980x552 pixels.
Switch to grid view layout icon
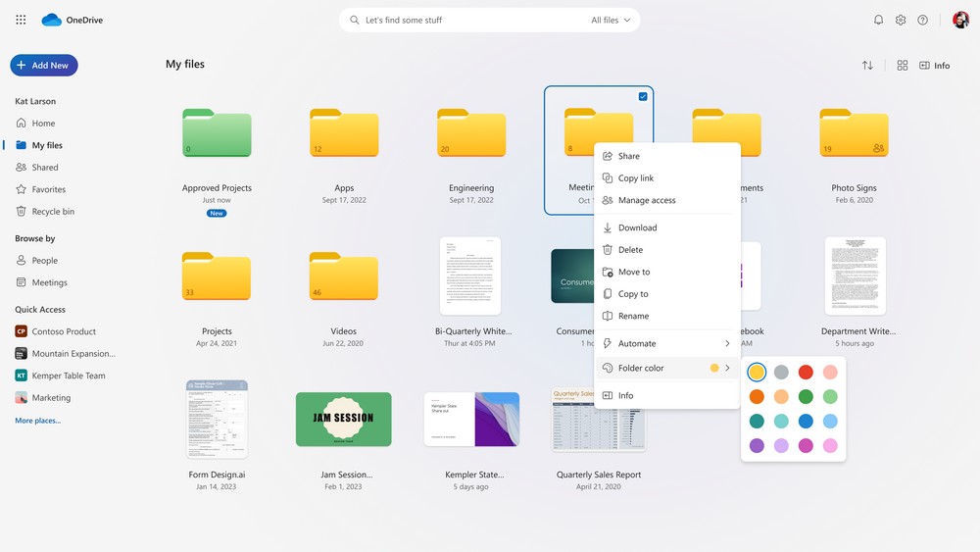(903, 66)
